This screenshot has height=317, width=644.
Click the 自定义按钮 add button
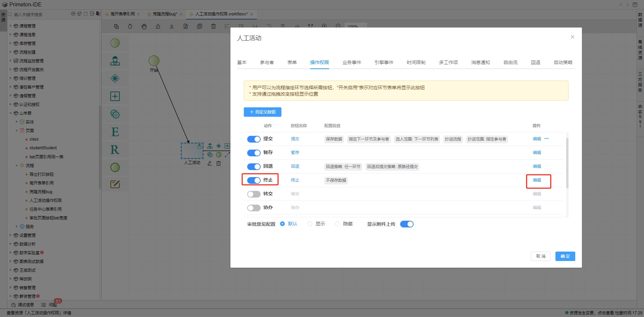262,112
